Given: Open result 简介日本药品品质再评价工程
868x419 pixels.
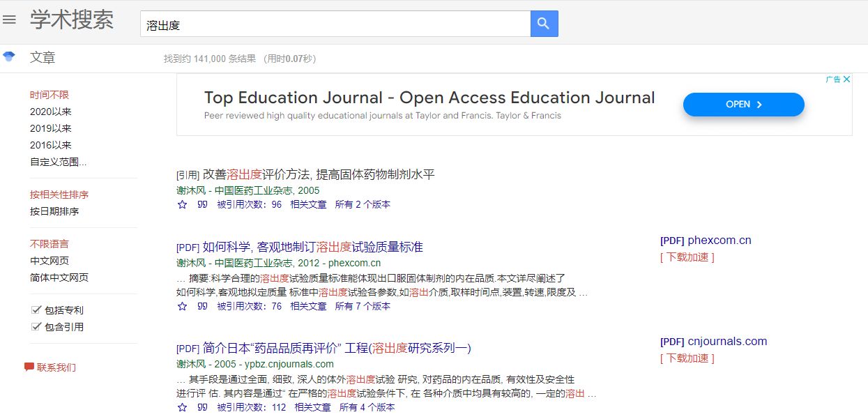Looking at the screenshot, I should point(337,348).
